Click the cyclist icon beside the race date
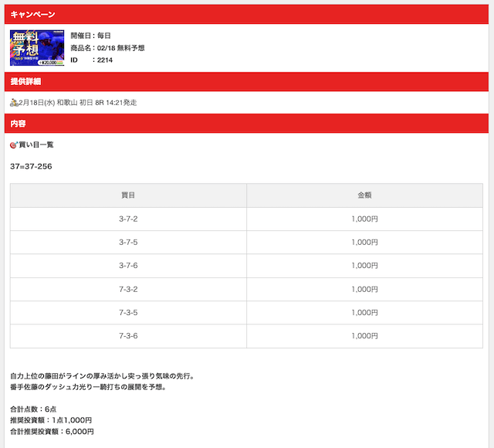 [14, 102]
